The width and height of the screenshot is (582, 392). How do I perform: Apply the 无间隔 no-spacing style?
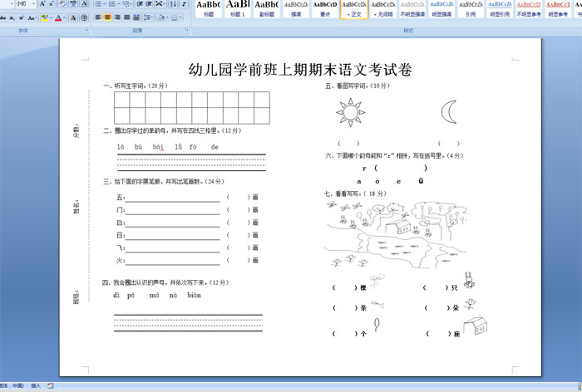383,9
